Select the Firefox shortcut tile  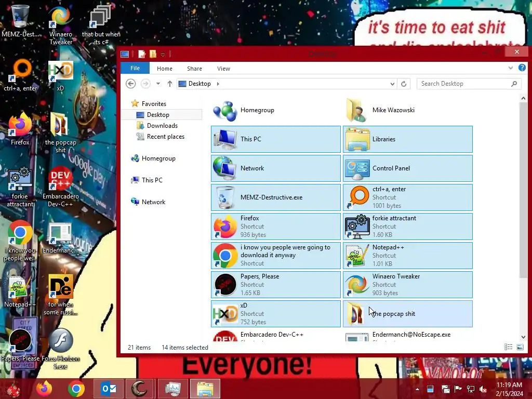coord(275,227)
